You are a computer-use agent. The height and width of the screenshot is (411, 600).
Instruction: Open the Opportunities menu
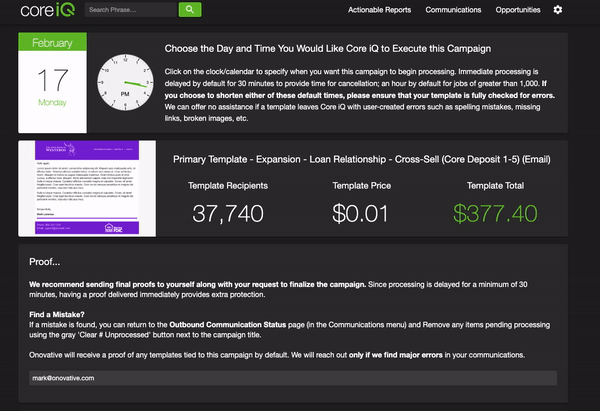click(518, 10)
